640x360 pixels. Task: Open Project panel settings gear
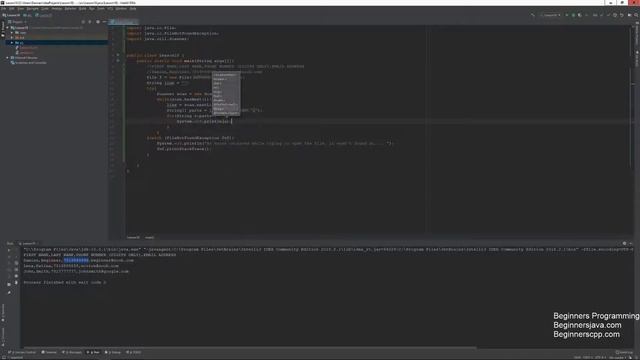[98, 22]
